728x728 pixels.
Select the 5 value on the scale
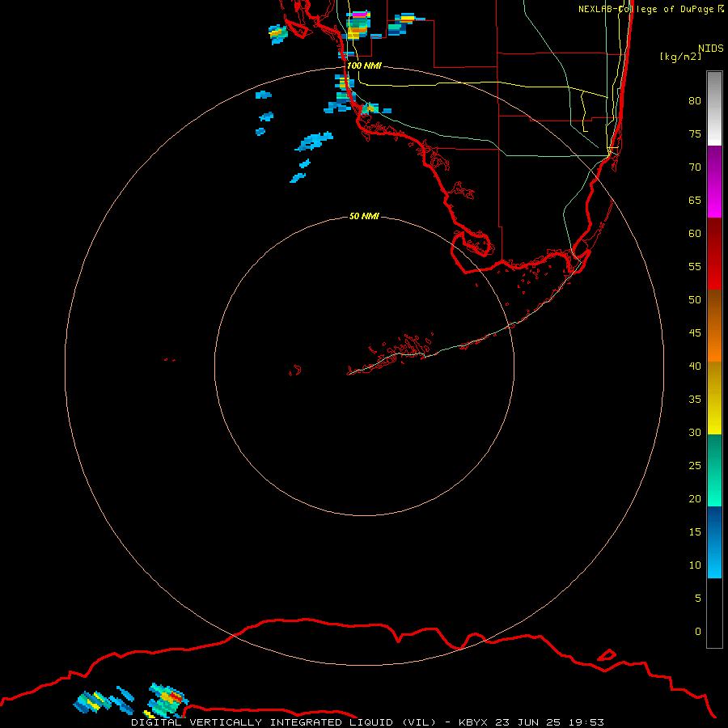pyautogui.click(x=698, y=598)
